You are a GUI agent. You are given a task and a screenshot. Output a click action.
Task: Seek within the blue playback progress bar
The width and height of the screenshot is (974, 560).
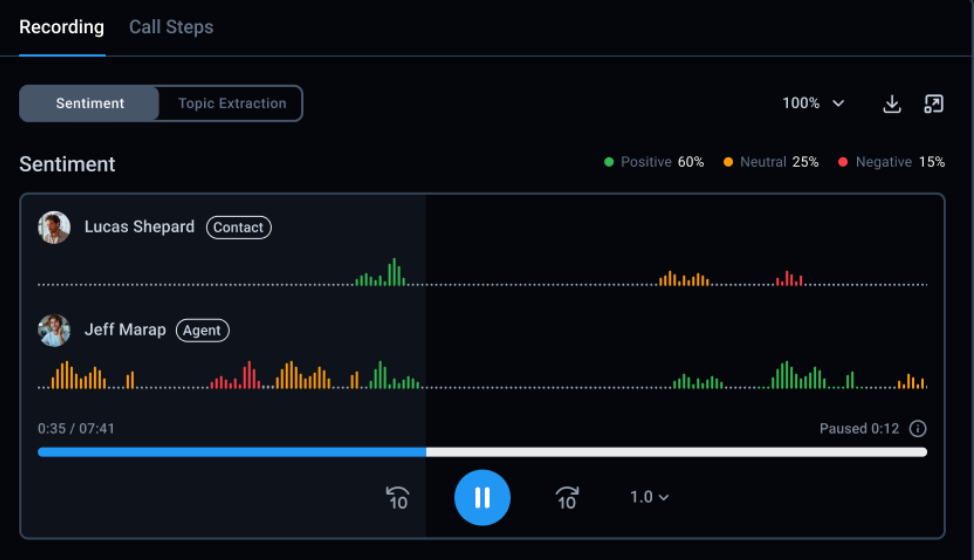pyautogui.click(x=232, y=452)
